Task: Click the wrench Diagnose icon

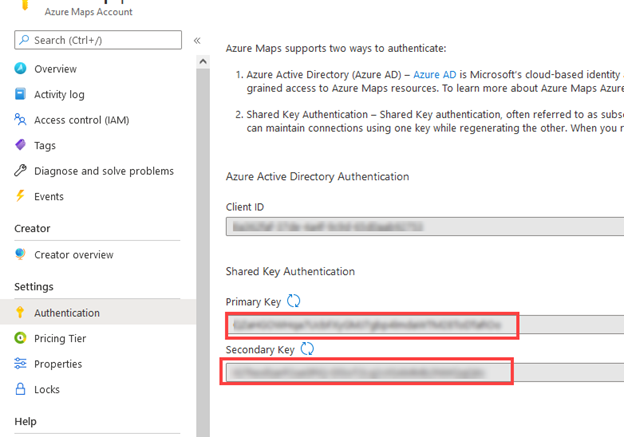Action: (20, 170)
